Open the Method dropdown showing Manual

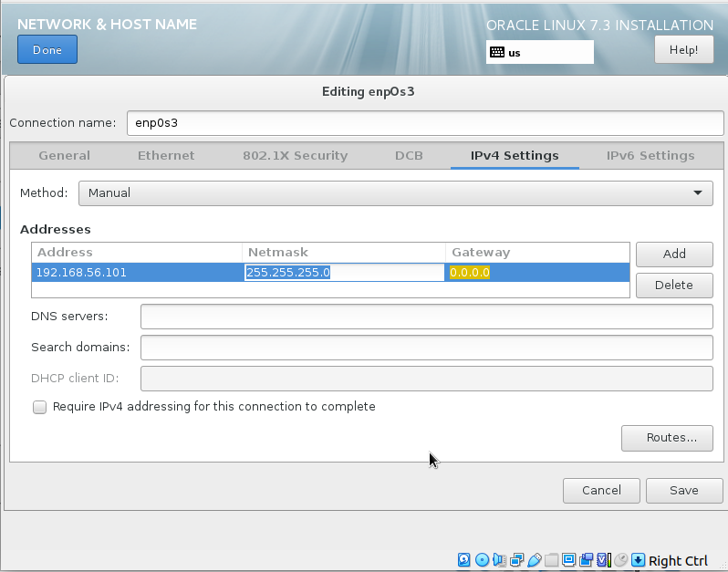point(396,193)
